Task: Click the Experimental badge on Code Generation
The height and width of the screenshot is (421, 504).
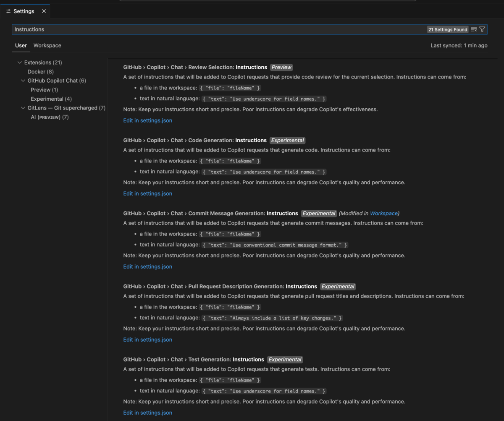Action: click(x=288, y=140)
